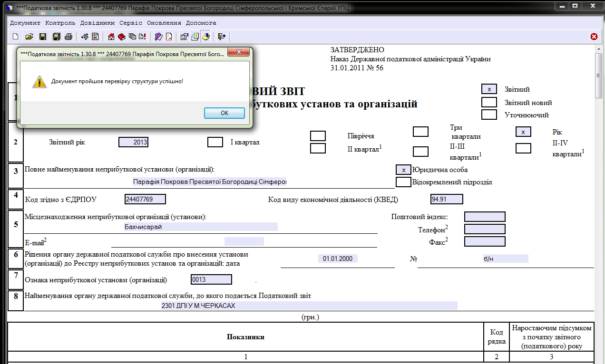Minimize the Податкова звітність window
Screen dimensions: 605x364
click(562, 6)
